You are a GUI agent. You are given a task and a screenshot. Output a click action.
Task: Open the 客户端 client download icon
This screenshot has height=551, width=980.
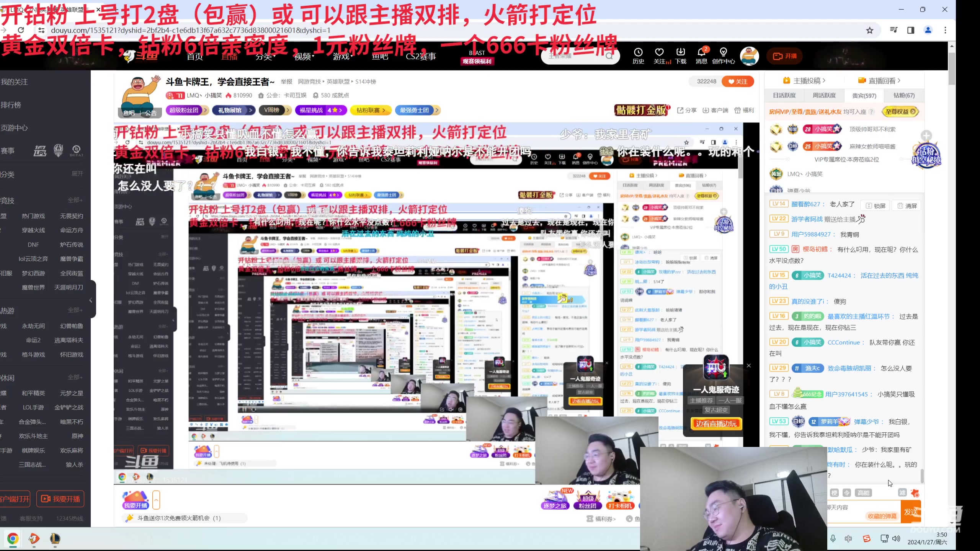point(715,110)
